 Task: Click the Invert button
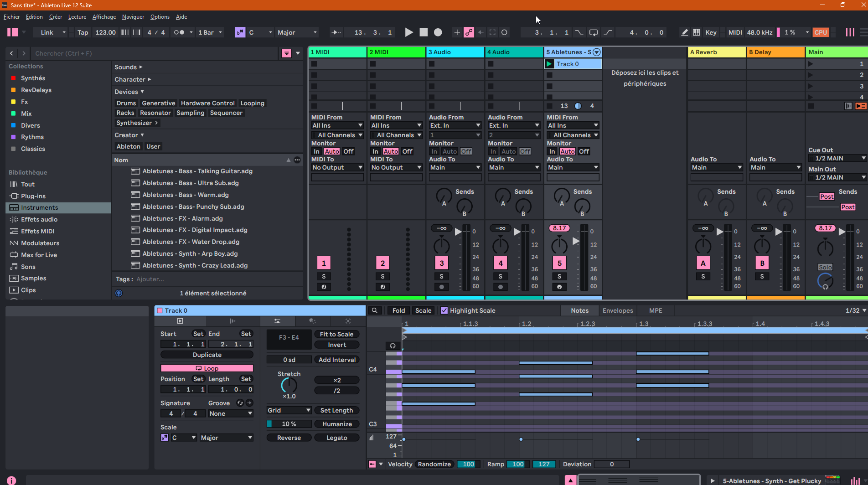(x=336, y=345)
